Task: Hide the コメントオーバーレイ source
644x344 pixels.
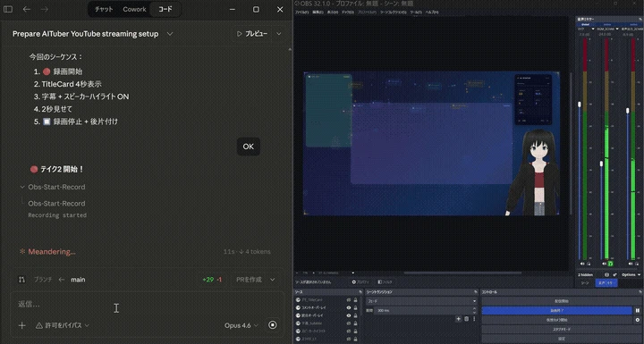Action: tap(349, 308)
